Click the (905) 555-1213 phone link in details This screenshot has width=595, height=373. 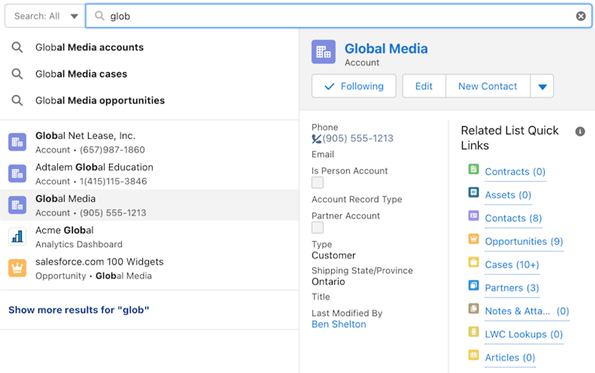tap(358, 138)
